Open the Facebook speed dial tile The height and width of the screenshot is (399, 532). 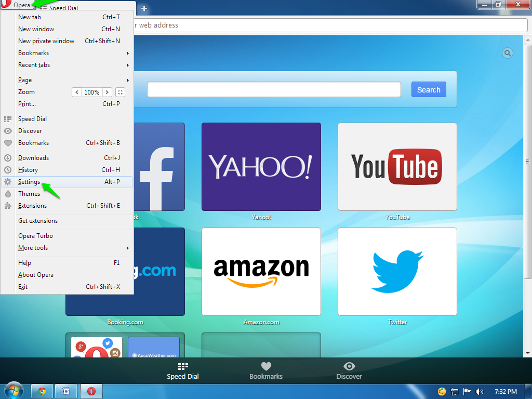click(159, 167)
